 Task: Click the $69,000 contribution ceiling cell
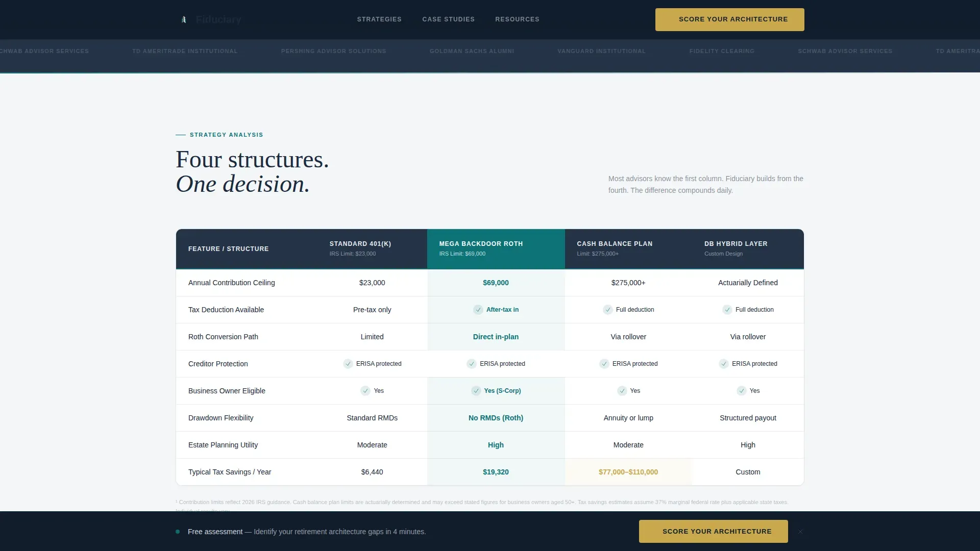click(x=496, y=283)
